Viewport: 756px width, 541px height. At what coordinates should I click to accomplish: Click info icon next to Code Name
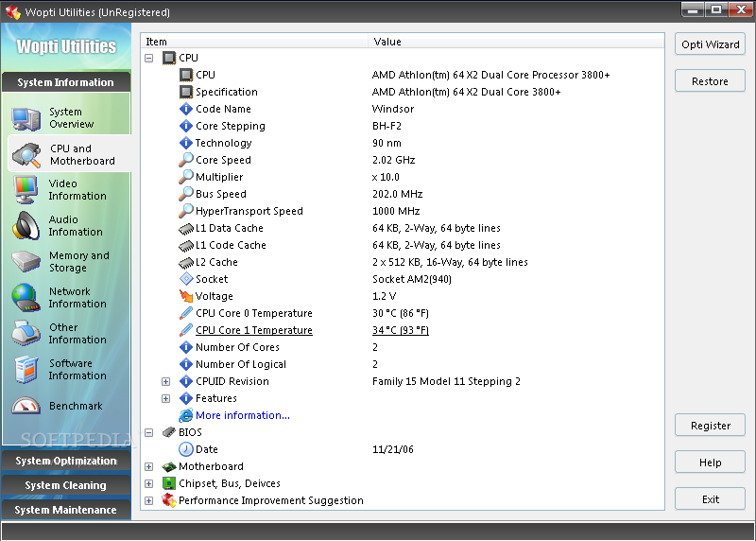click(x=185, y=109)
